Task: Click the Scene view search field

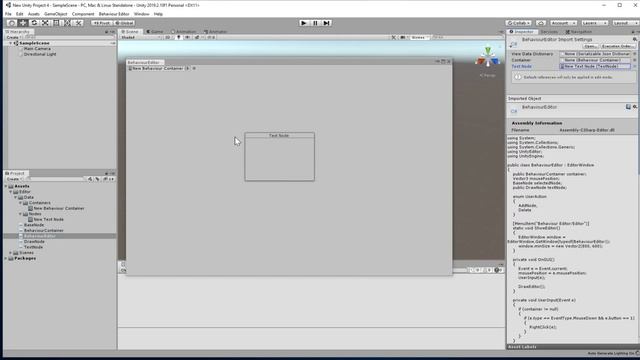Action: (467, 37)
